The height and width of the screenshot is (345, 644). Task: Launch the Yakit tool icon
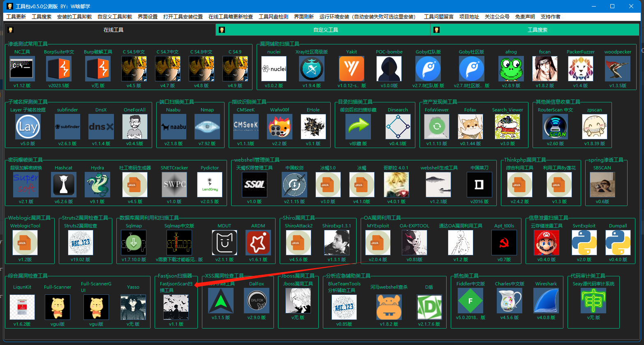pos(352,69)
